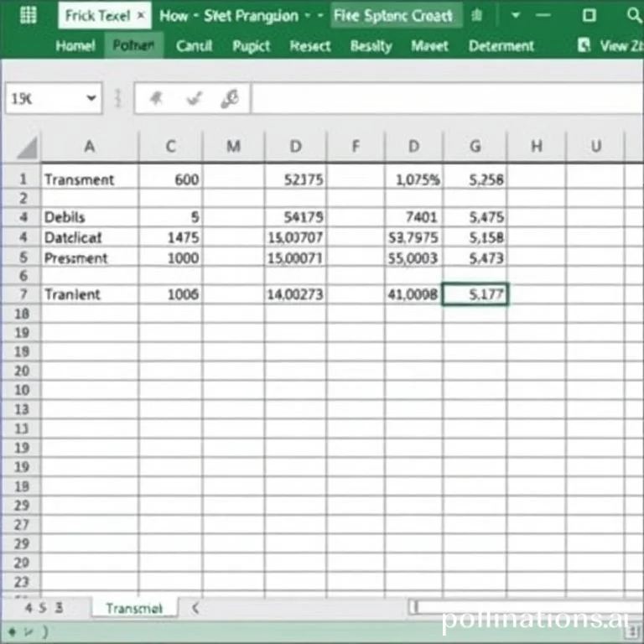Click the sheet tab scroll left arrow
The width and height of the screenshot is (644, 644).
tap(195, 608)
